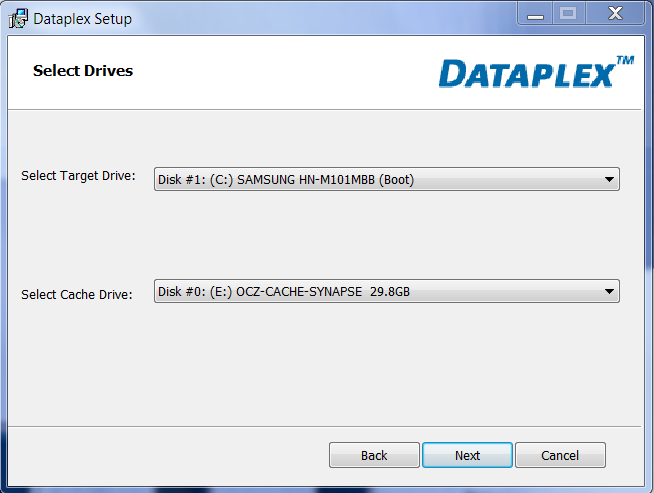Cancel the Dataplex setup

(x=560, y=455)
